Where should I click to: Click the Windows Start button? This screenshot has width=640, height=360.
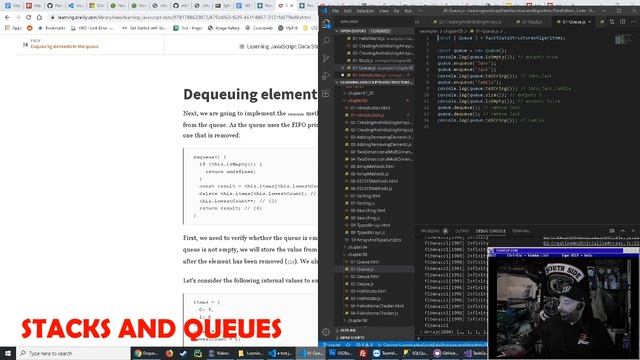[x=8, y=353]
